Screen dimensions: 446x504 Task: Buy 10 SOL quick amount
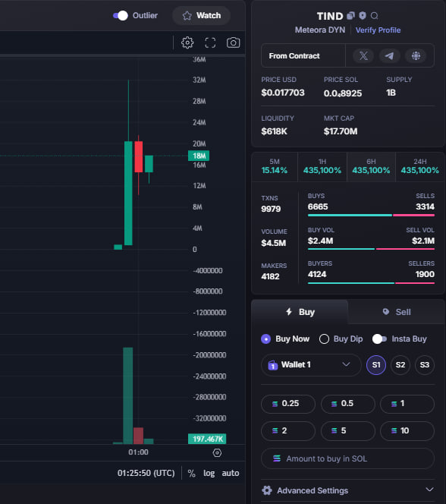tap(407, 430)
